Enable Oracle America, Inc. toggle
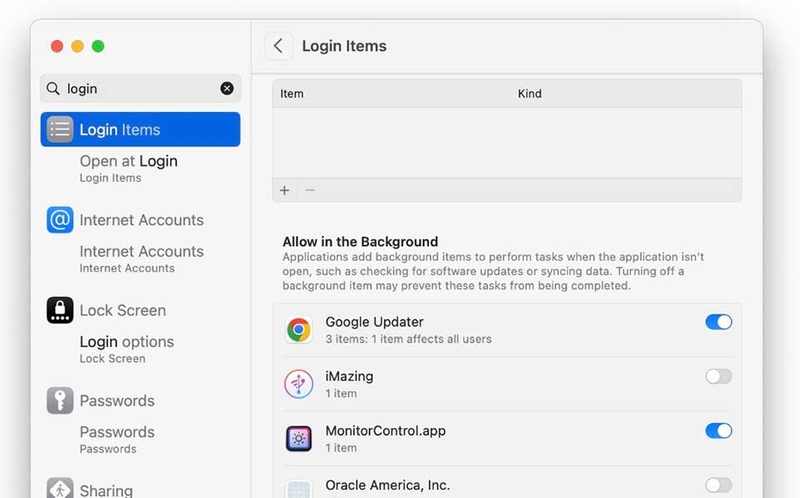The width and height of the screenshot is (800, 498). coord(719,485)
